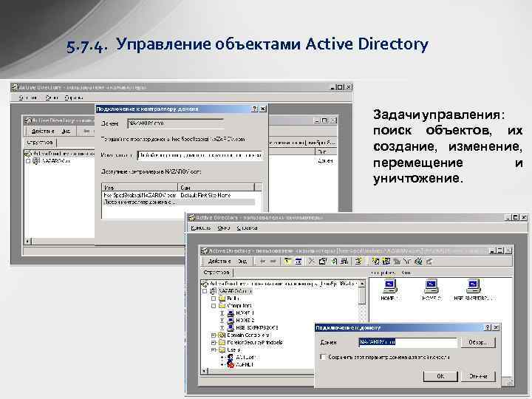Click the Обзор... browse button

[x=478, y=342]
